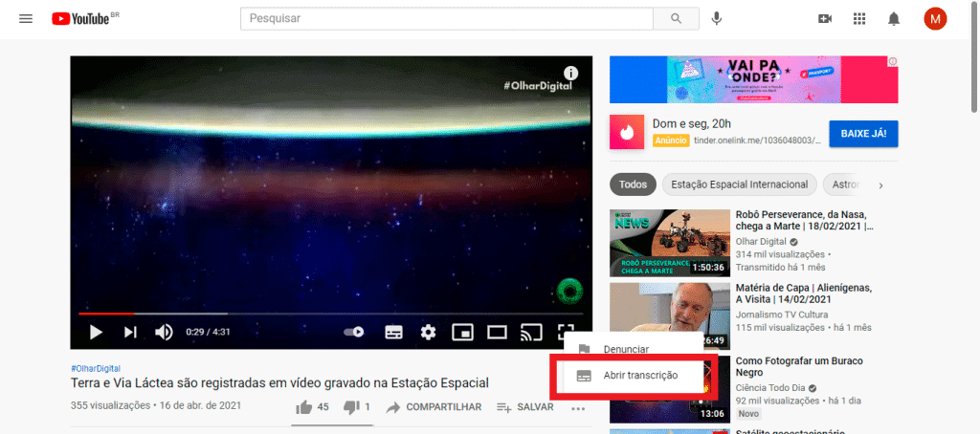Click the magnifier search button

[677, 19]
